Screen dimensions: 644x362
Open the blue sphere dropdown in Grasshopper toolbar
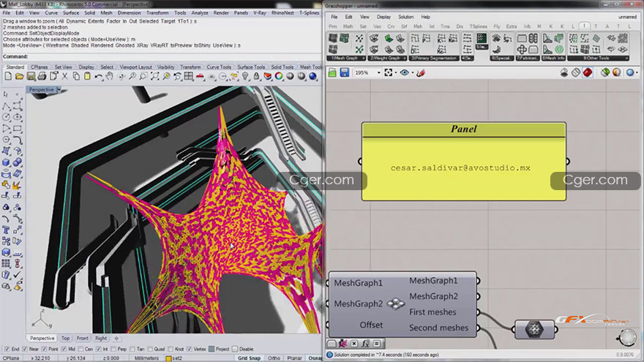637,73
